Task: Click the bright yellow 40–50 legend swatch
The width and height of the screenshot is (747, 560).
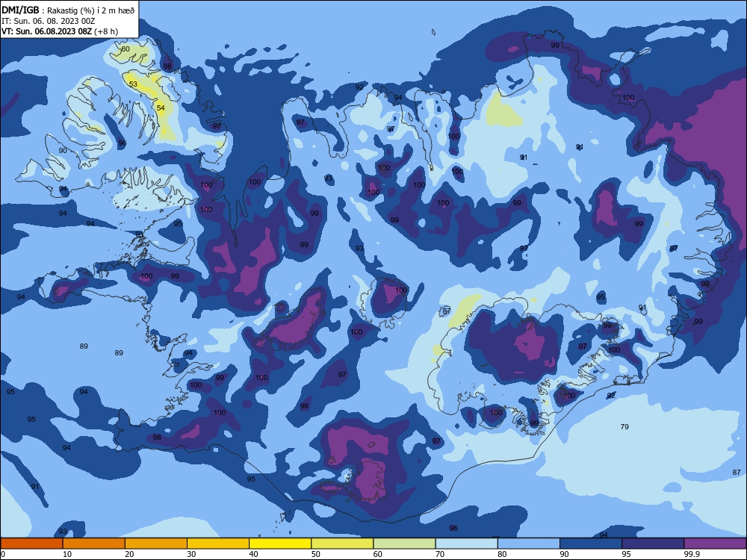Action: pos(280,544)
